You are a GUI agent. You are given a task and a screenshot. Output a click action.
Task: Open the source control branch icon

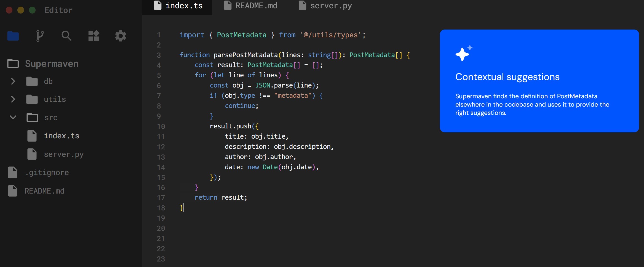(40, 36)
